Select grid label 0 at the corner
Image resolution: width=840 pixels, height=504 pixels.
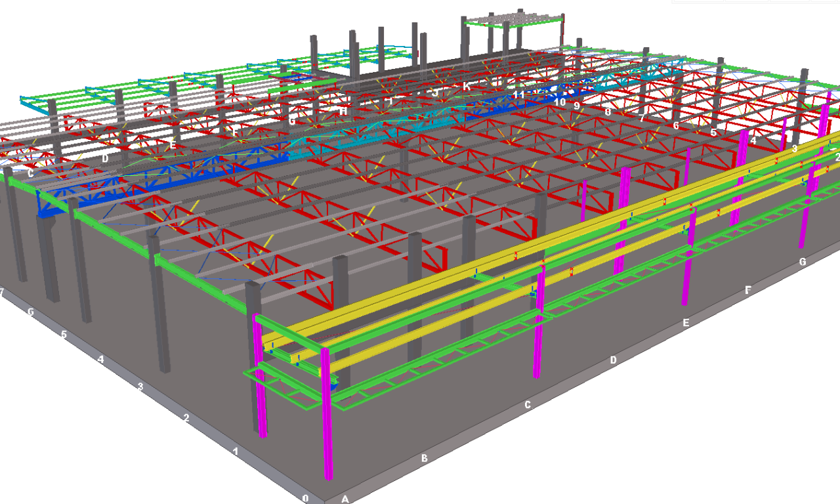point(305,498)
